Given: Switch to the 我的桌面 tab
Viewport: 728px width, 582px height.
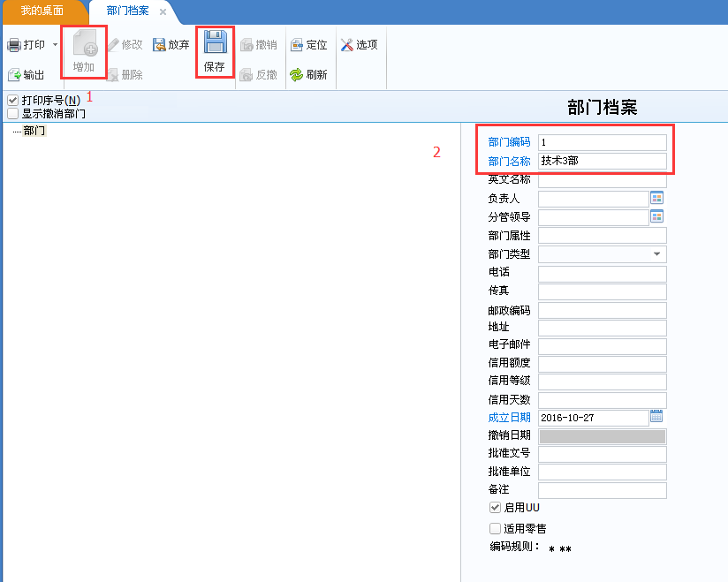Looking at the screenshot, I should [x=42, y=11].
